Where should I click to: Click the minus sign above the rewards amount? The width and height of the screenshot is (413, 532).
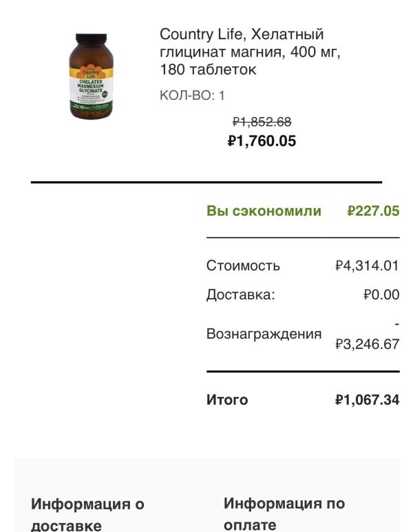click(397, 324)
